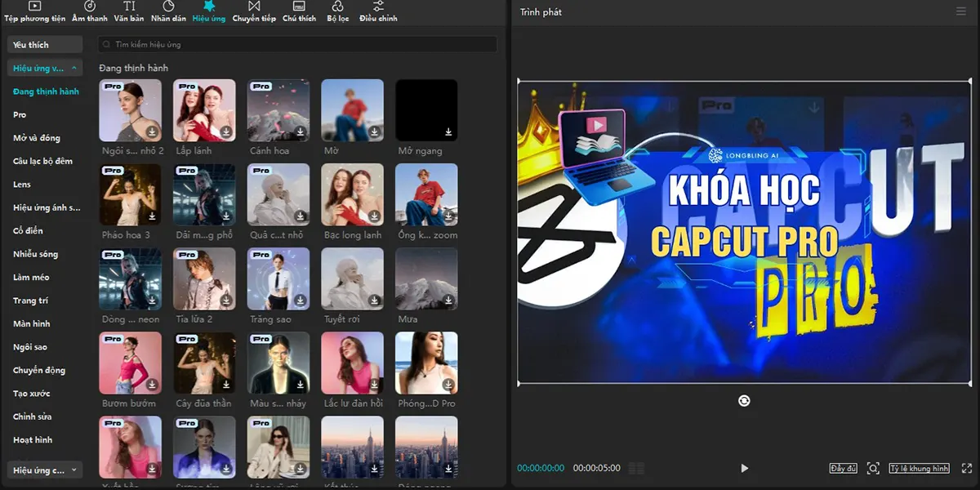The height and width of the screenshot is (490, 980).
Task: Switch to the Âm thanh audio tab
Action: (x=90, y=11)
